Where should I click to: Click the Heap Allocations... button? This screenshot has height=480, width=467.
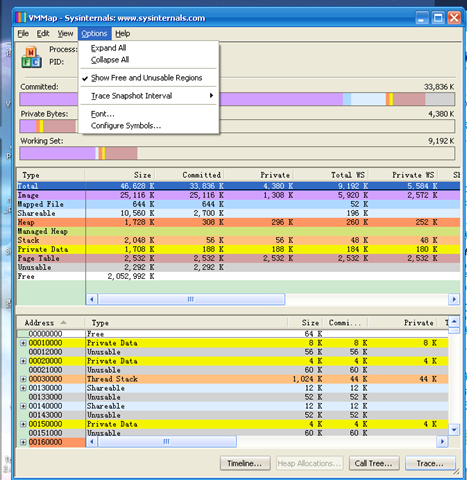click(x=309, y=463)
